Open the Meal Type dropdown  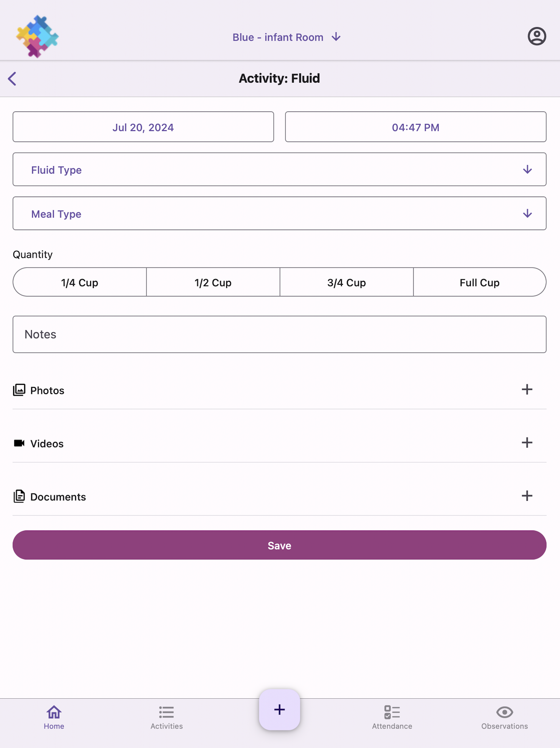click(280, 213)
